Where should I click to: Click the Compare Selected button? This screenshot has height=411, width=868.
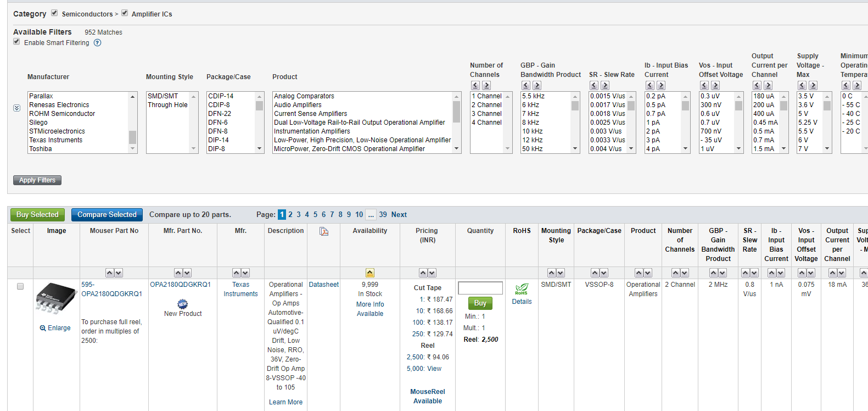(107, 215)
